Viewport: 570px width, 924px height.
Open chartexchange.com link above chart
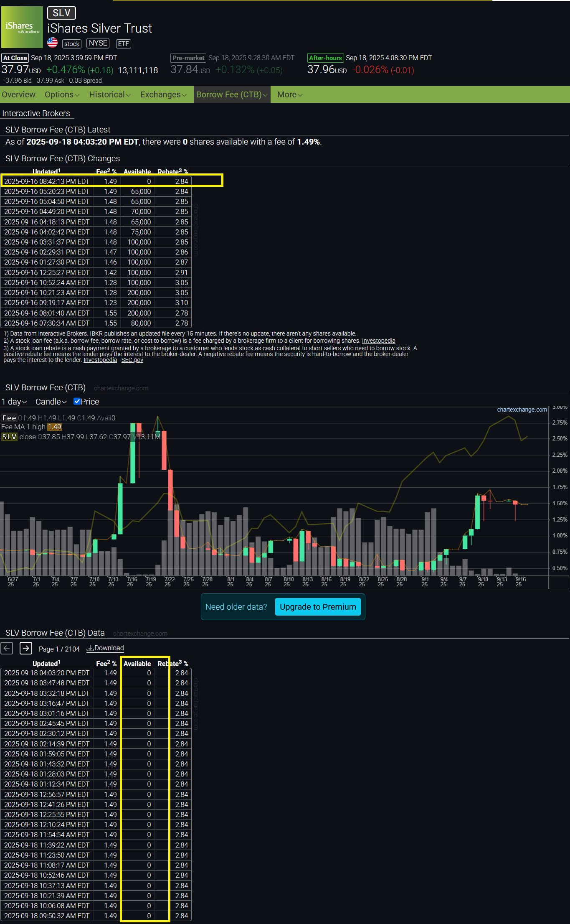pos(522,410)
